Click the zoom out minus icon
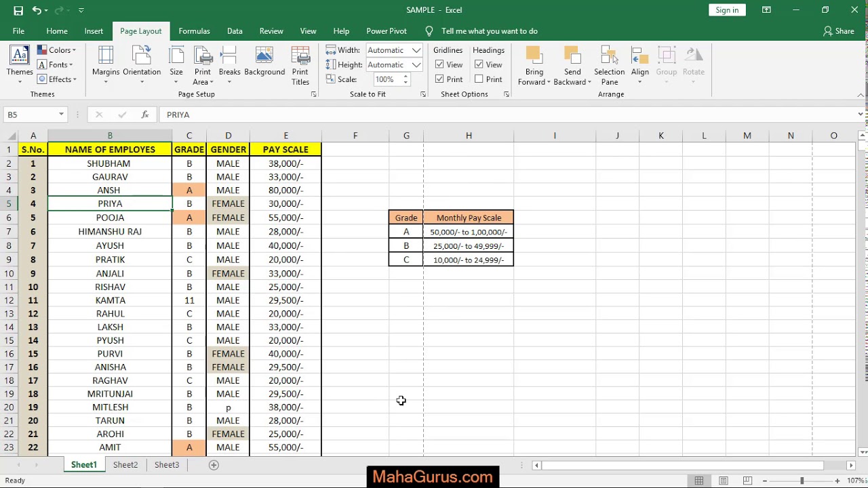The image size is (868, 488). (765, 481)
